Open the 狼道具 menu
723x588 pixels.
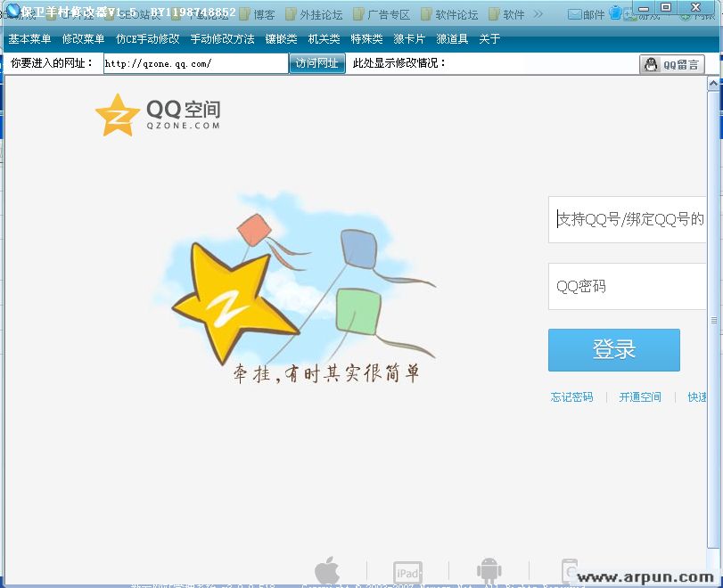[452, 39]
